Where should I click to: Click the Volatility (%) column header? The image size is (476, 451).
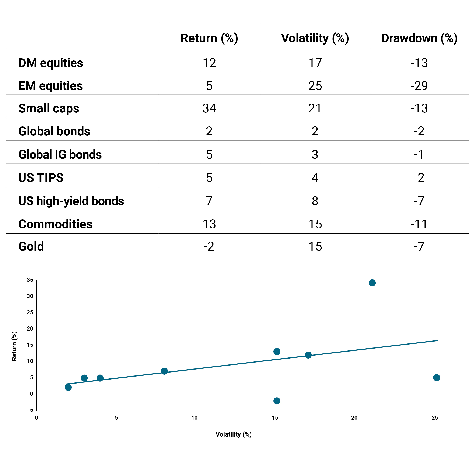point(315,38)
